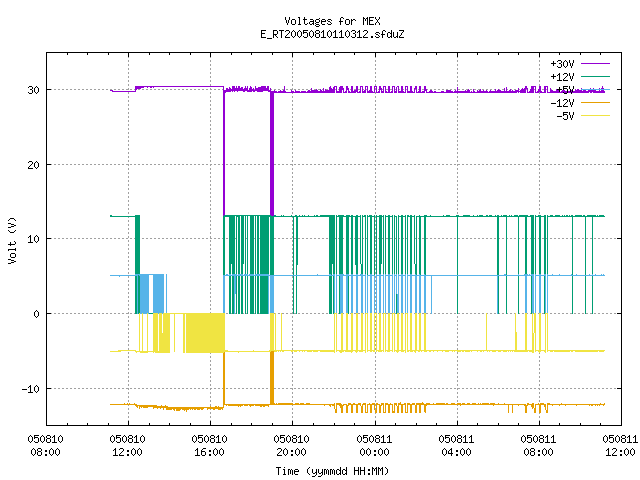This screenshot has width=640, height=480.
Task: Click the x-axis label 050810 08:00
Action: pyautogui.click(x=45, y=446)
